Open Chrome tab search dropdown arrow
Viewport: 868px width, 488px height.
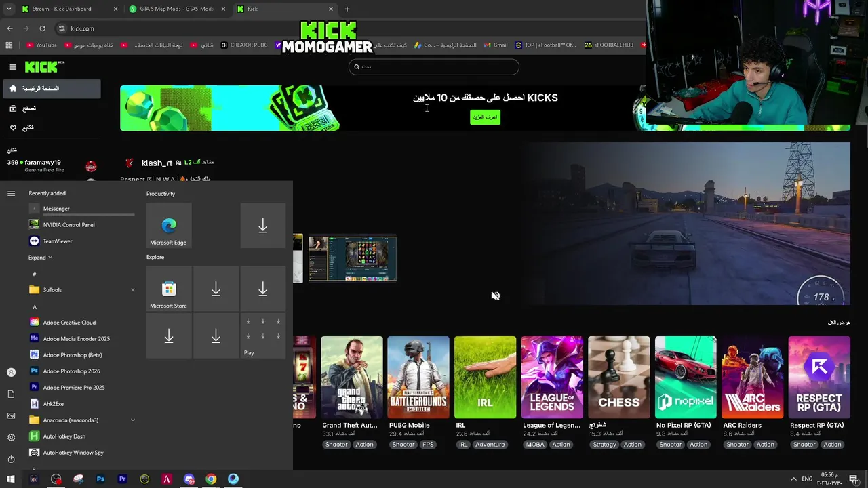pyautogui.click(x=9, y=9)
